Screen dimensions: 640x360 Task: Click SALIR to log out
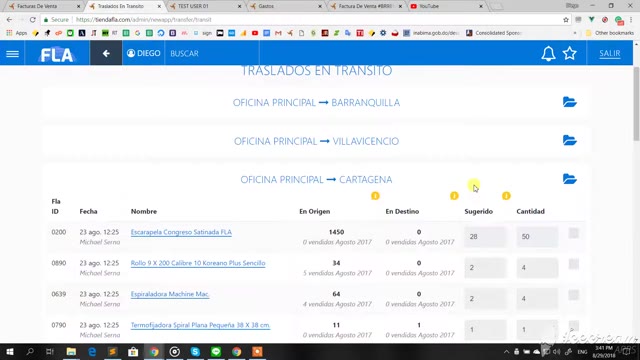pos(609,53)
